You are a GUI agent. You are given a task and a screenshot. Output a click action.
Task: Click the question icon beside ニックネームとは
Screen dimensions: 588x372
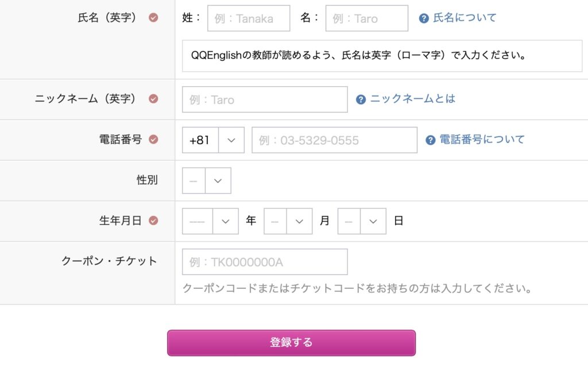361,99
